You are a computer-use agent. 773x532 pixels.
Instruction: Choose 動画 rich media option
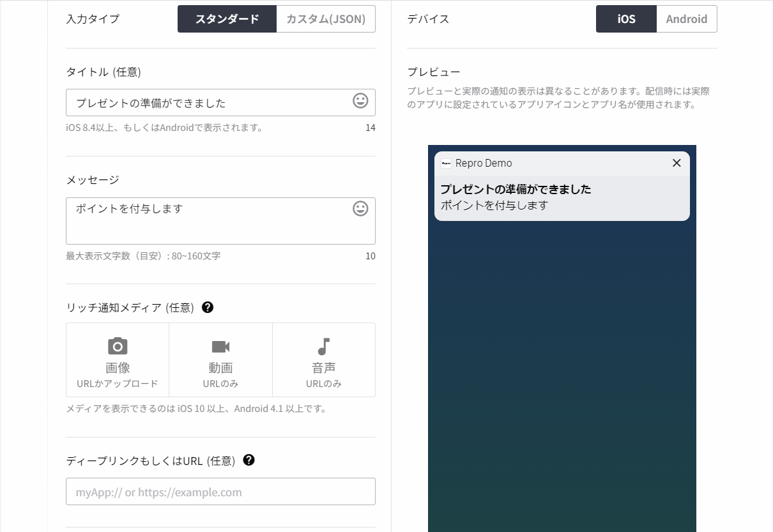[x=220, y=360]
